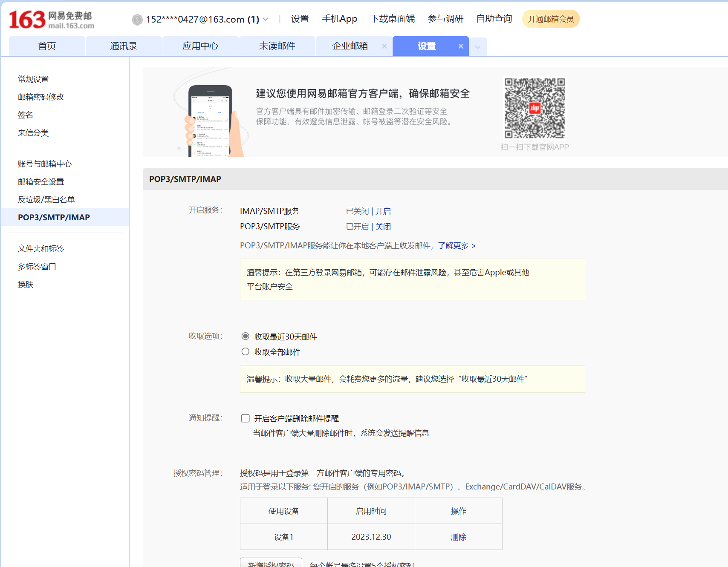Open 来信分类 settings
Viewport: 728px width, 567px height.
click(x=33, y=133)
